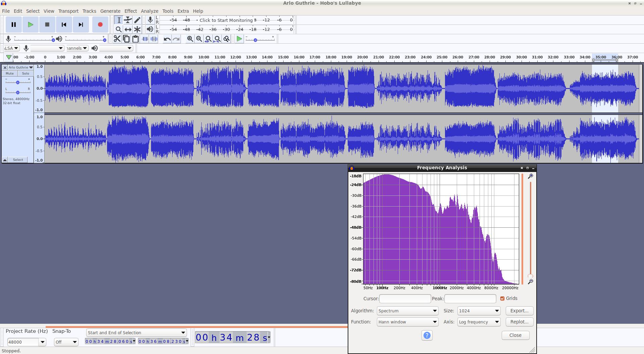The image size is (644, 354).
Task: Open the Axis Log frequency dropdown
Action: tap(479, 322)
